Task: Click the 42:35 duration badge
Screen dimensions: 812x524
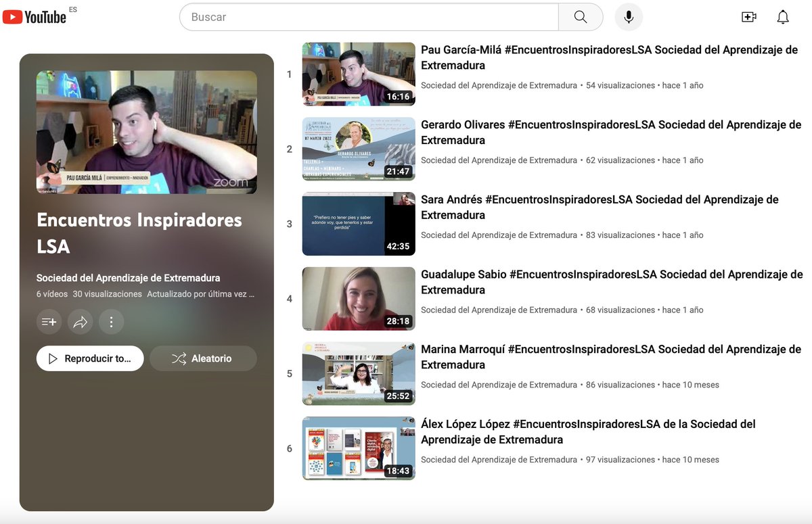Action: tap(398, 246)
